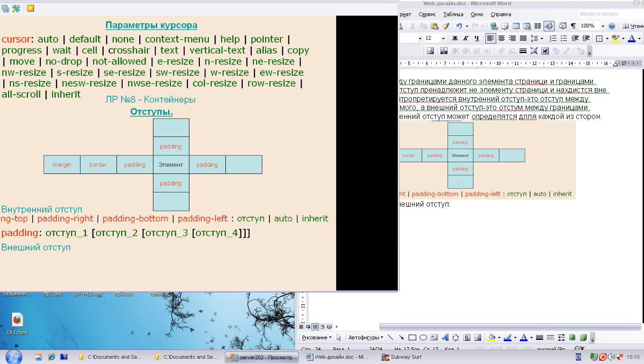Click the Columns icon in Word
The width and height of the screenshot is (644, 364).
tap(537, 26)
